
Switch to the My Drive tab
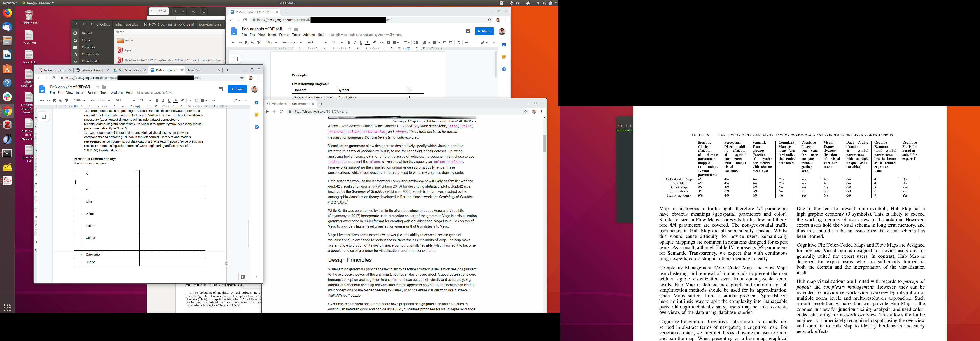tap(129, 70)
